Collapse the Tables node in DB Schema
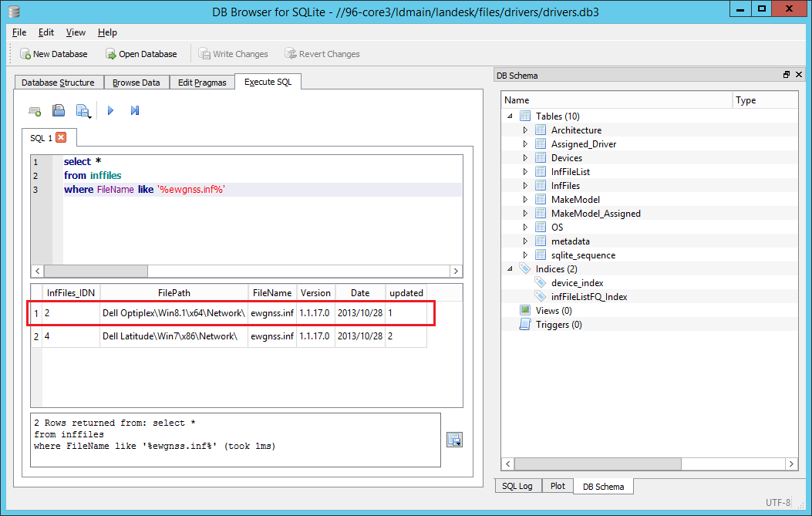 pyautogui.click(x=510, y=116)
